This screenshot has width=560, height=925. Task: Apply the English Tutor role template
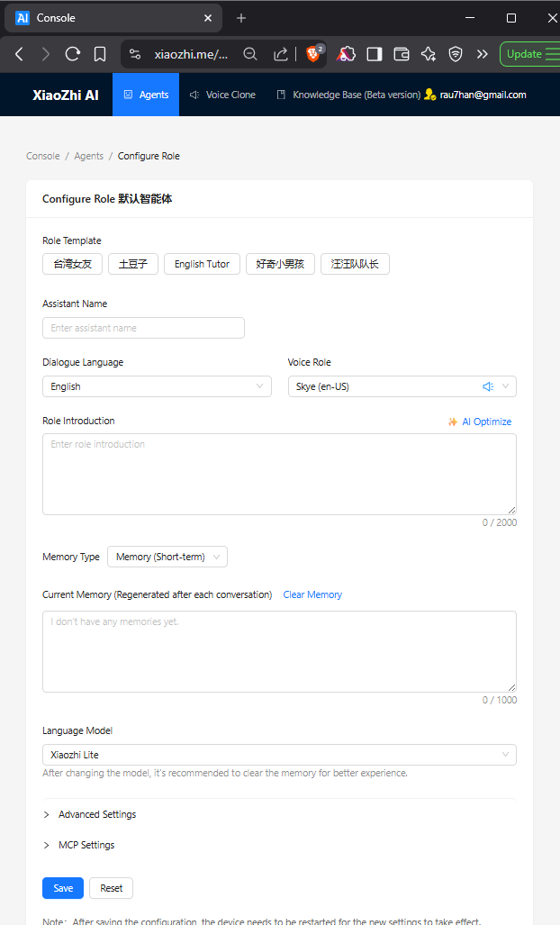coord(203,264)
